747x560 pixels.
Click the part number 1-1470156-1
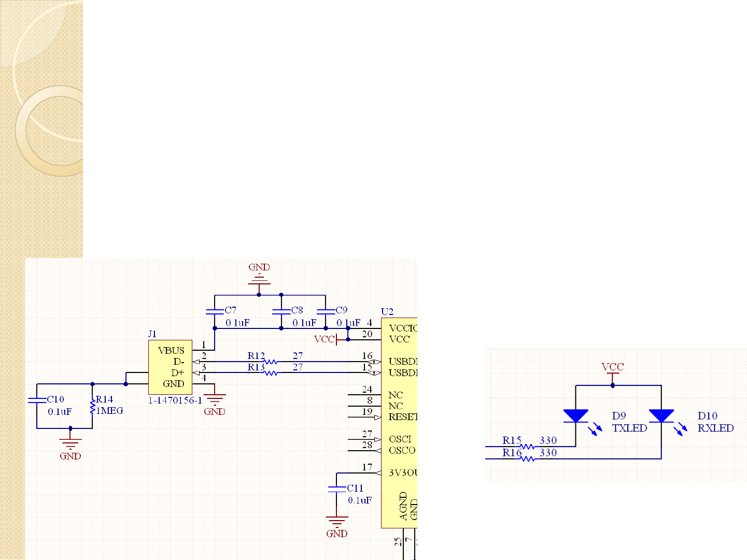click(x=175, y=400)
